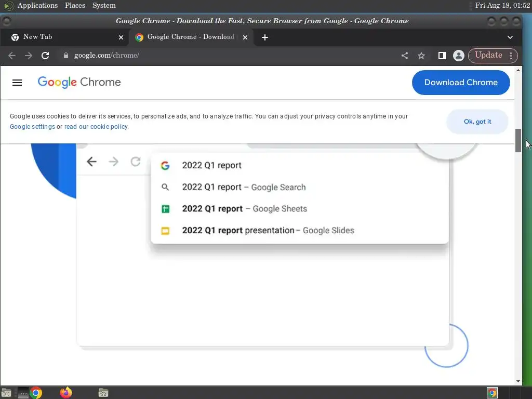This screenshot has width=532, height=399.
Task: Go back using the browser back arrow
Action: tap(12, 56)
